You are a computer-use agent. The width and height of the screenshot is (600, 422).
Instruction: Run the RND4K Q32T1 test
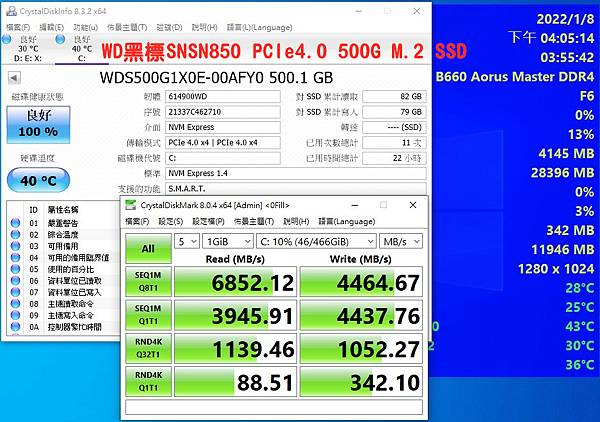pyautogui.click(x=148, y=348)
